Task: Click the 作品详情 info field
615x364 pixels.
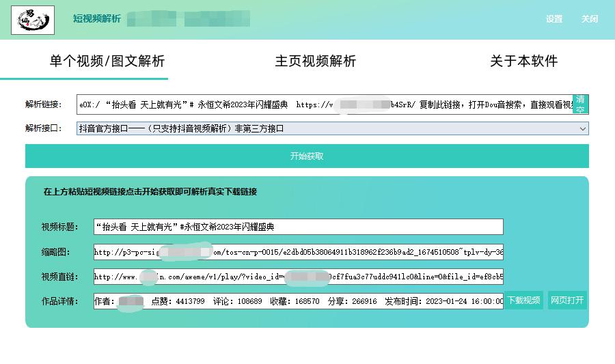Action: 298,301
